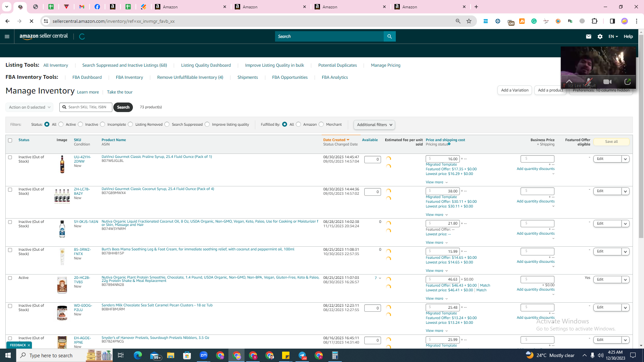Bookmark this page with the star
Screen dimensions: 644x362
tap(469, 21)
